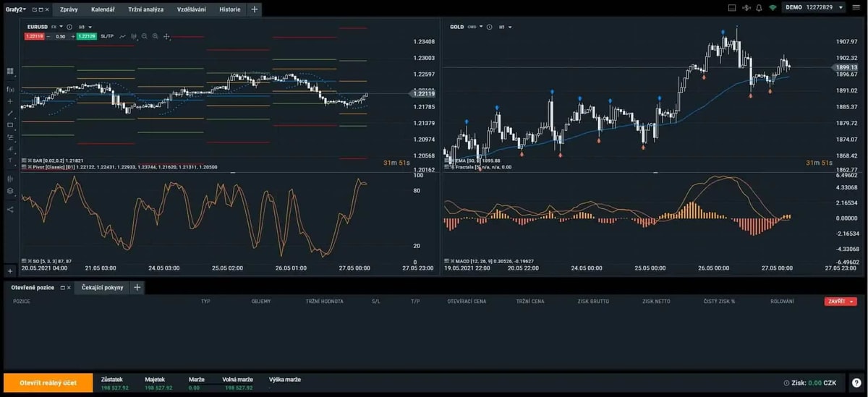Open the EURUSD symbol dropdown arrow
Viewport: 868px width, 397px height.
61,27
